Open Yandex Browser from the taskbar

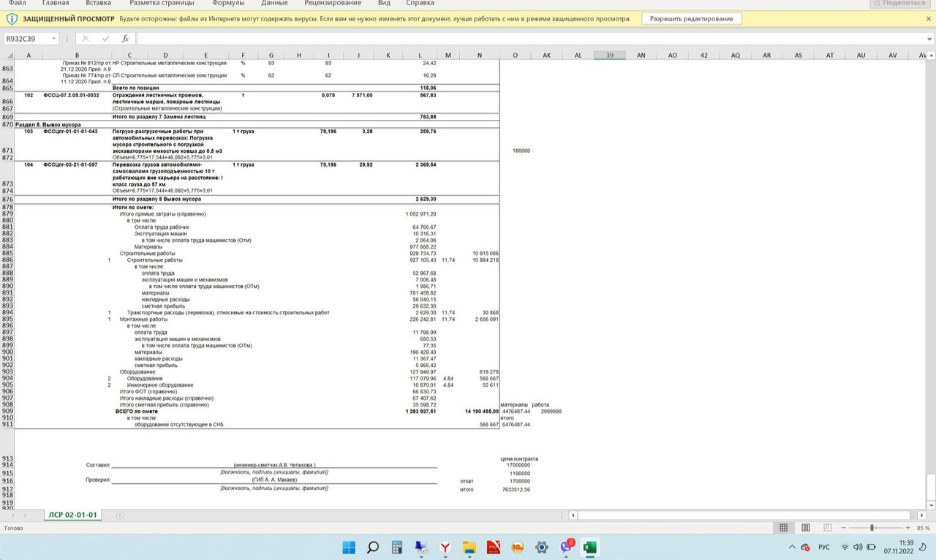tap(445, 547)
